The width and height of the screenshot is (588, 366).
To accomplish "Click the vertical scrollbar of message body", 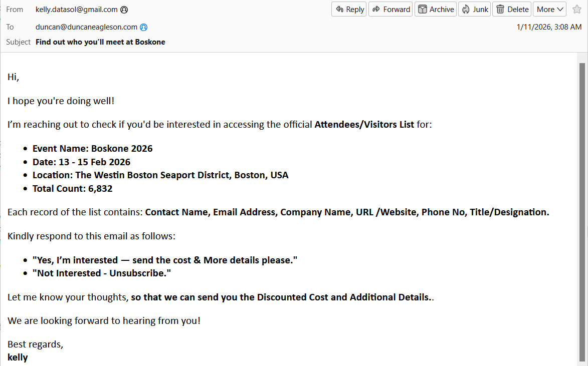I will coord(582,210).
